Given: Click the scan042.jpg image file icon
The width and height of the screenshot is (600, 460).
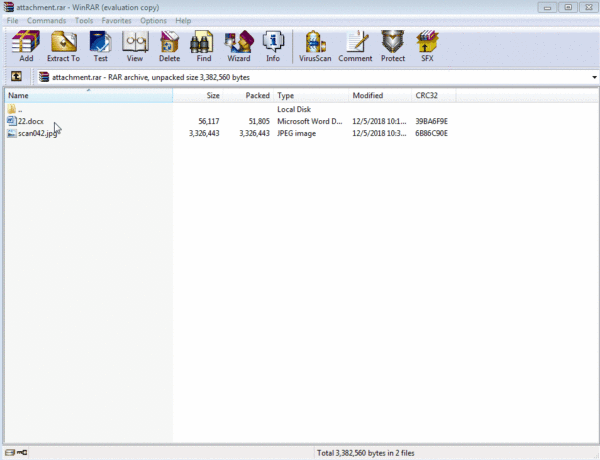Looking at the screenshot, I should click(12, 133).
